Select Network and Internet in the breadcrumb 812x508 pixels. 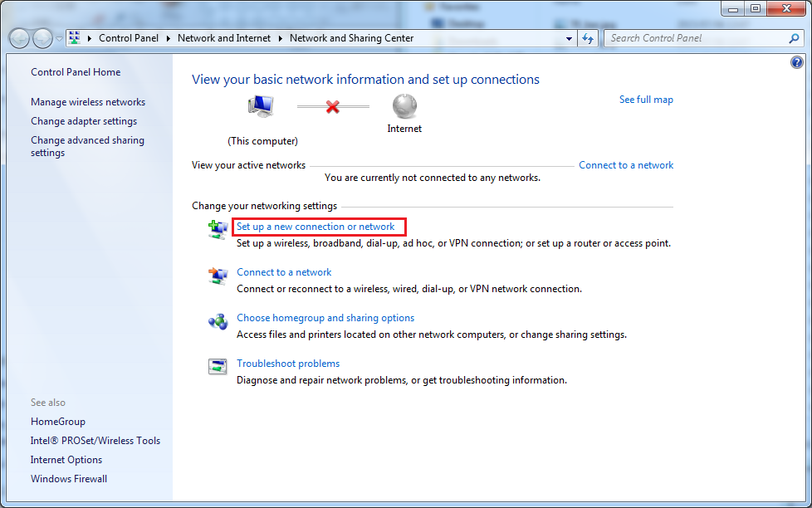tap(224, 38)
